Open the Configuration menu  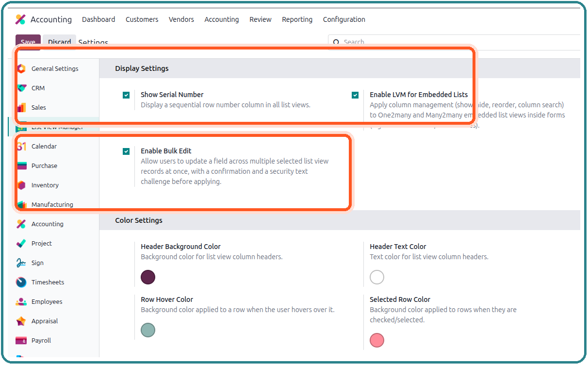(344, 19)
